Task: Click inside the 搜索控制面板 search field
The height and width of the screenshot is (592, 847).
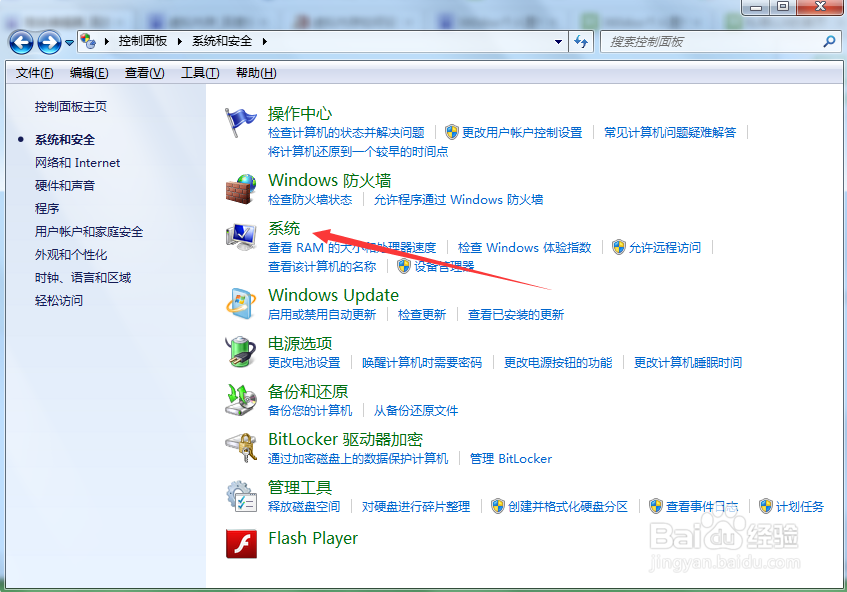Action: pyautogui.click(x=713, y=42)
